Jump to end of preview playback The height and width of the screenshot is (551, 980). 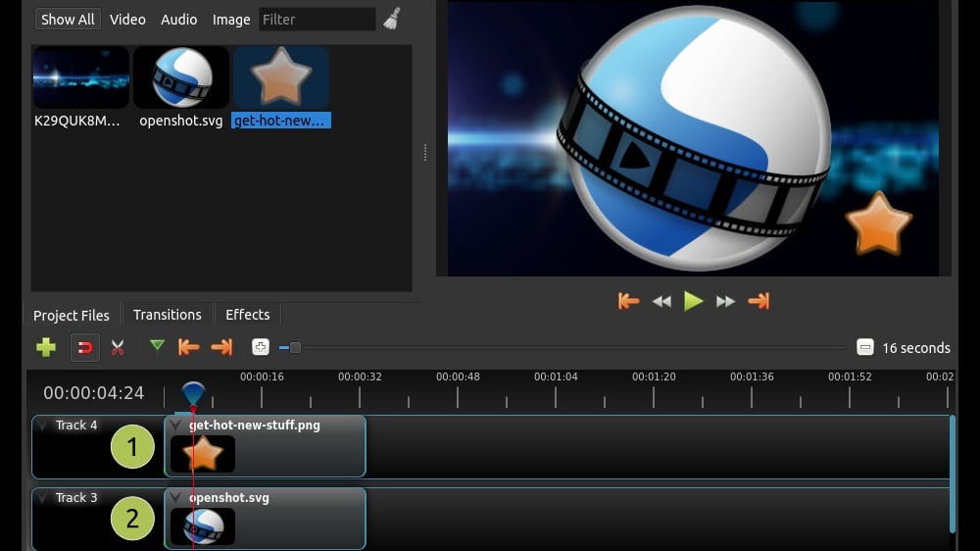tap(759, 301)
